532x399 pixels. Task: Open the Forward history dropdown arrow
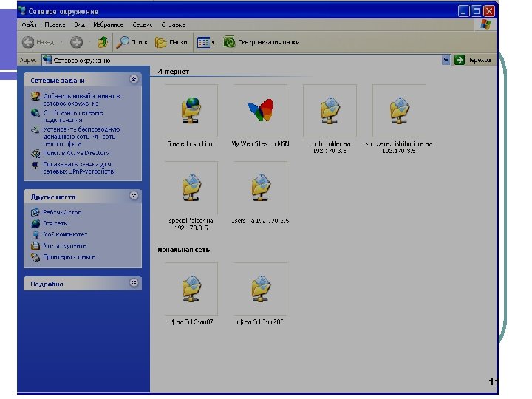89,42
